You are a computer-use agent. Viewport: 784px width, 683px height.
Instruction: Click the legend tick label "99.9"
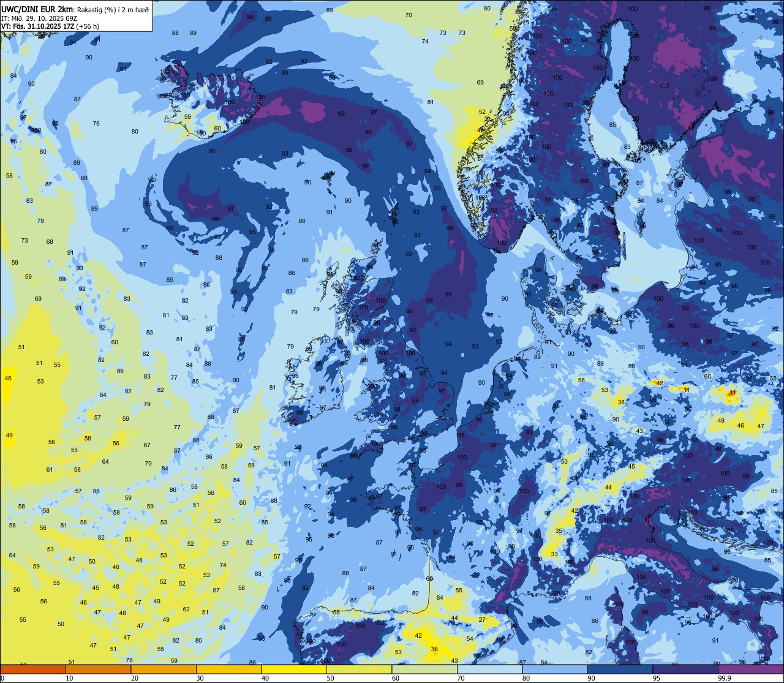[724, 678]
